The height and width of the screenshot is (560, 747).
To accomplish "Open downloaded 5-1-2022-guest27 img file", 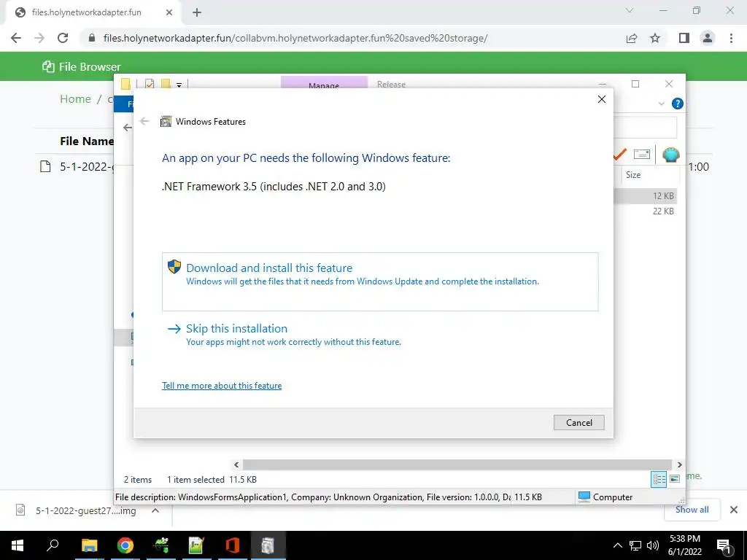I will tap(86, 511).
